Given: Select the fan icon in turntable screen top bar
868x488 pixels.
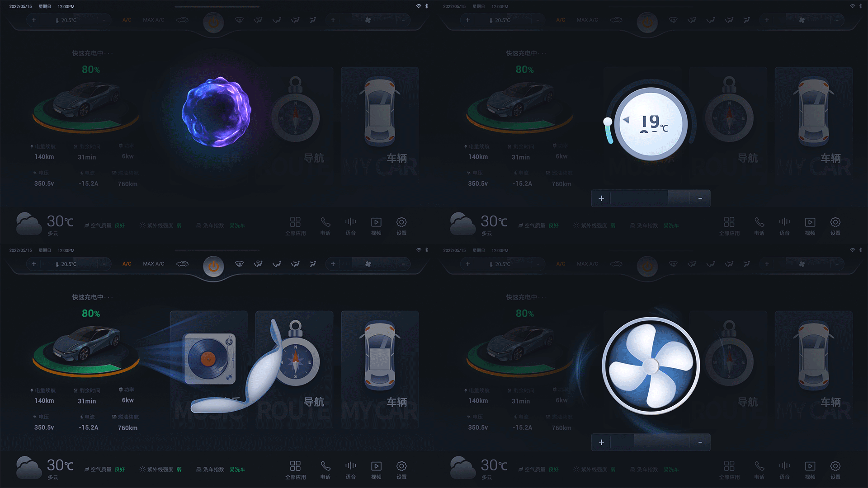Looking at the screenshot, I should (x=368, y=264).
